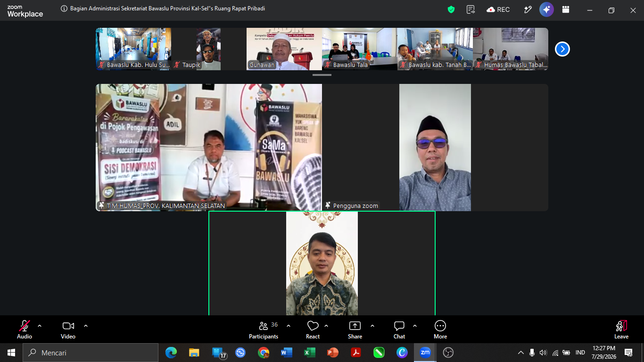Select Taupik participant thumbnail
Screen dimensions: 644x362
coord(209,49)
